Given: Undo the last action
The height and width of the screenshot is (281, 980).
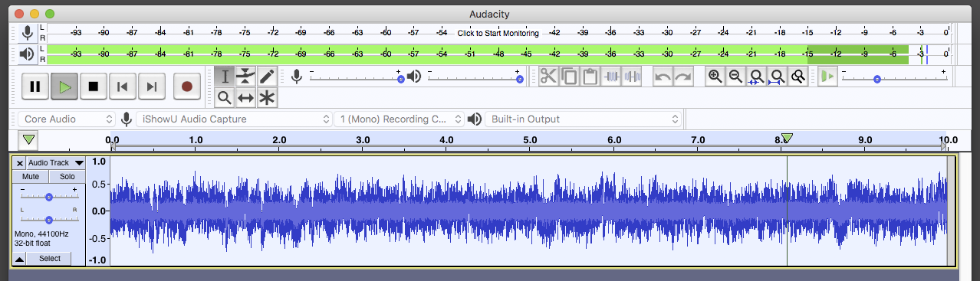Looking at the screenshot, I should (x=663, y=76).
